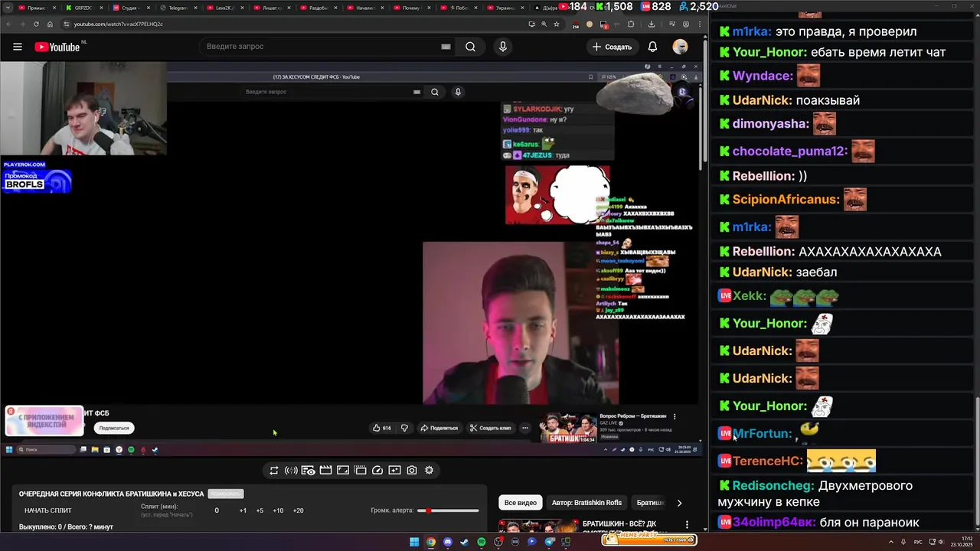Select the "Автор: Bratishkin Rofls" filter chip
The image size is (980, 551).
pyautogui.click(x=586, y=503)
